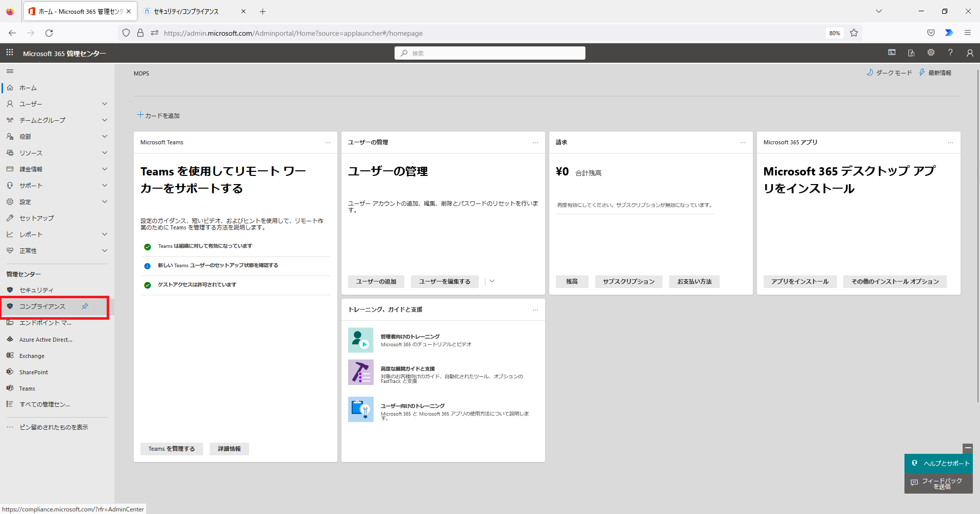Click 残高 button on billing card
This screenshot has width=980, height=514.
572,281
